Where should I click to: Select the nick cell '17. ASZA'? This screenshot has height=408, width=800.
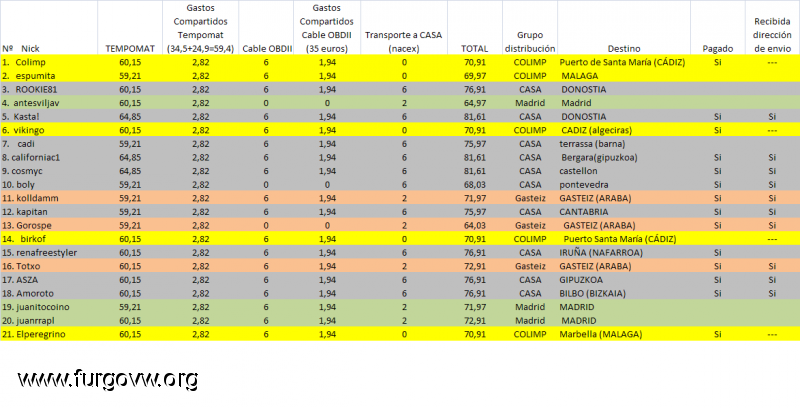click(20, 279)
